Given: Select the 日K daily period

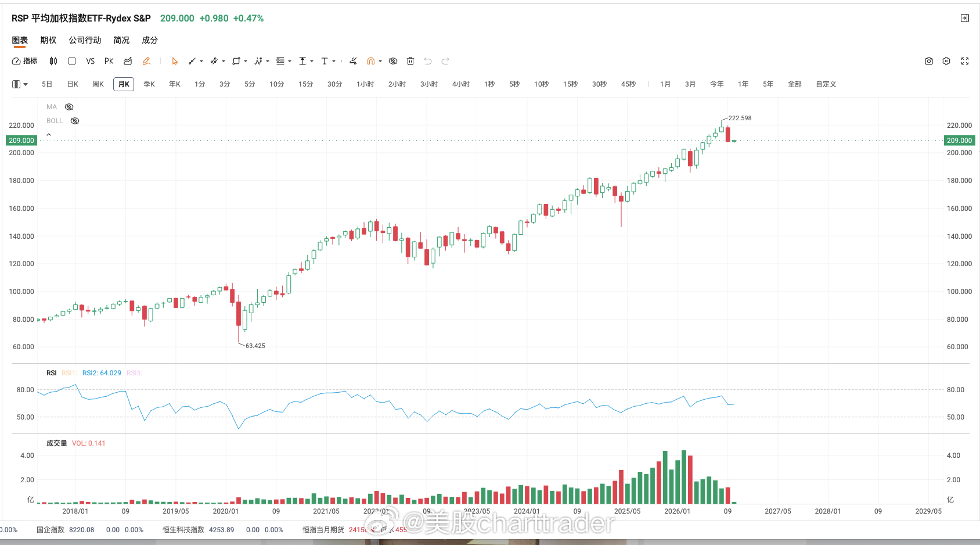Looking at the screenshot, I should 73,84.
